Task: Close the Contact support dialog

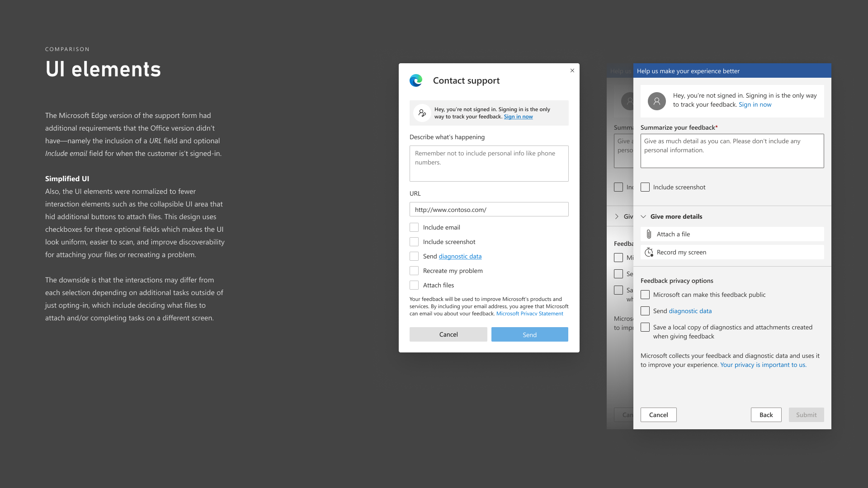Action: pyautogui.click(x=572, y=70)
